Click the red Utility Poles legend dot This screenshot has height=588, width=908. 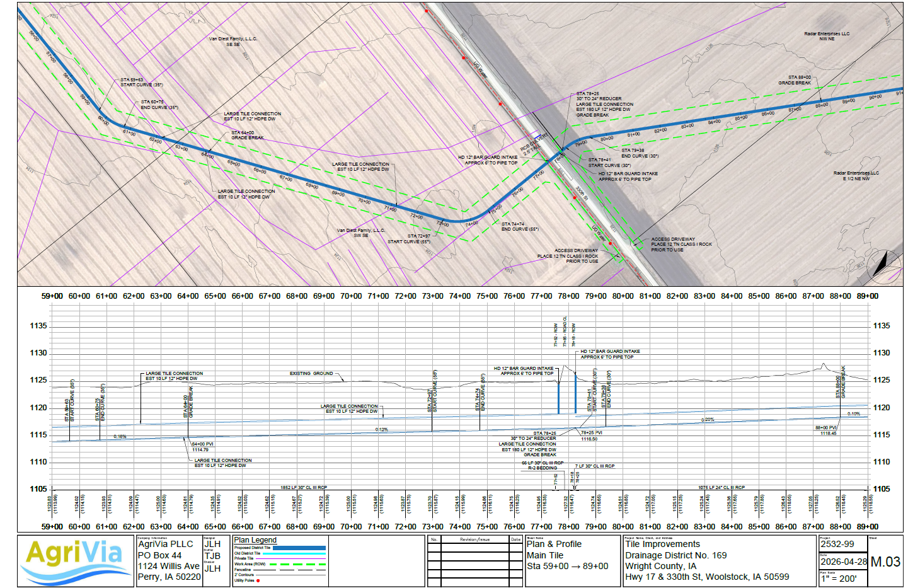click(258, 580)
